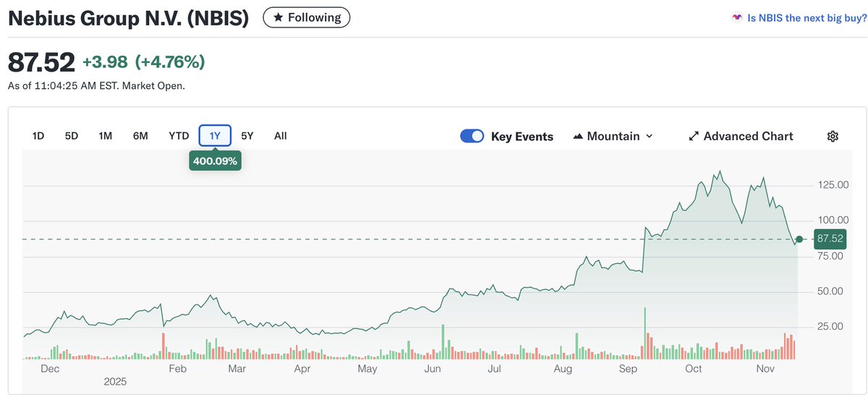Click the Aug label on time axis
The height and width of the screenshot is (397, 868).
tap(563, 369)
